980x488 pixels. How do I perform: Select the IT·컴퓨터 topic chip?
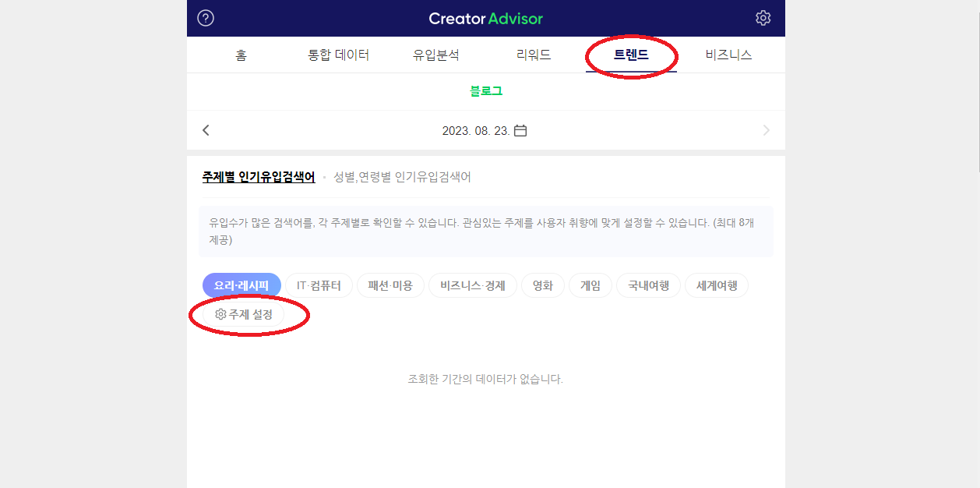click(x=319, y=285)
